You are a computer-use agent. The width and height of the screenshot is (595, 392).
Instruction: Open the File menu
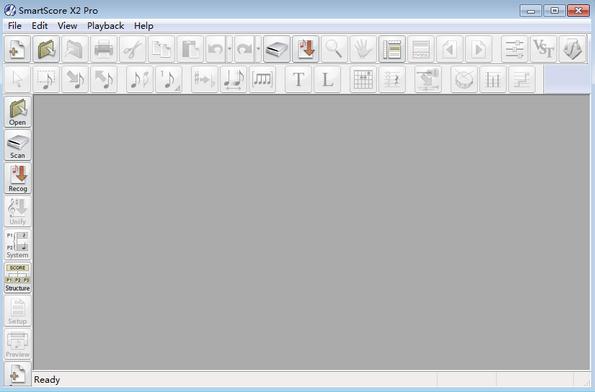[14, 26]
